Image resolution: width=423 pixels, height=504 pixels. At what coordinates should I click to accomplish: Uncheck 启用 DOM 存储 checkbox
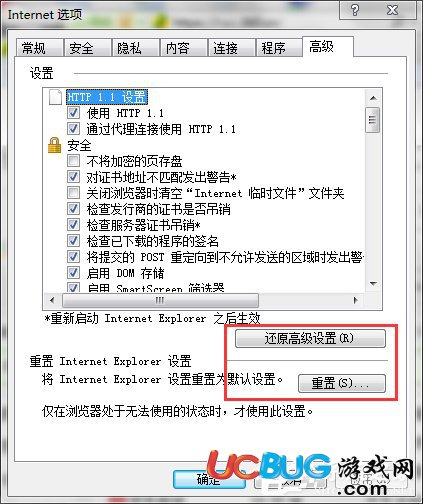73,273
